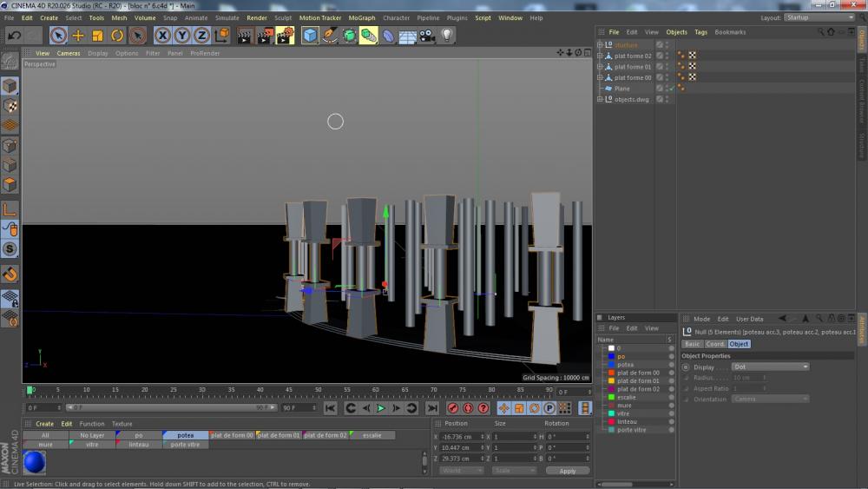Select the blue material sphere swatch
Viewport: 868px width, 489px height.
point(35,462)
